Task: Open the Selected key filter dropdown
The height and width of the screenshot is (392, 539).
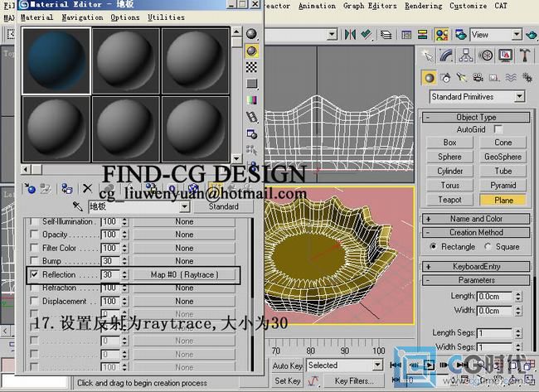Action: coord(378,365)
